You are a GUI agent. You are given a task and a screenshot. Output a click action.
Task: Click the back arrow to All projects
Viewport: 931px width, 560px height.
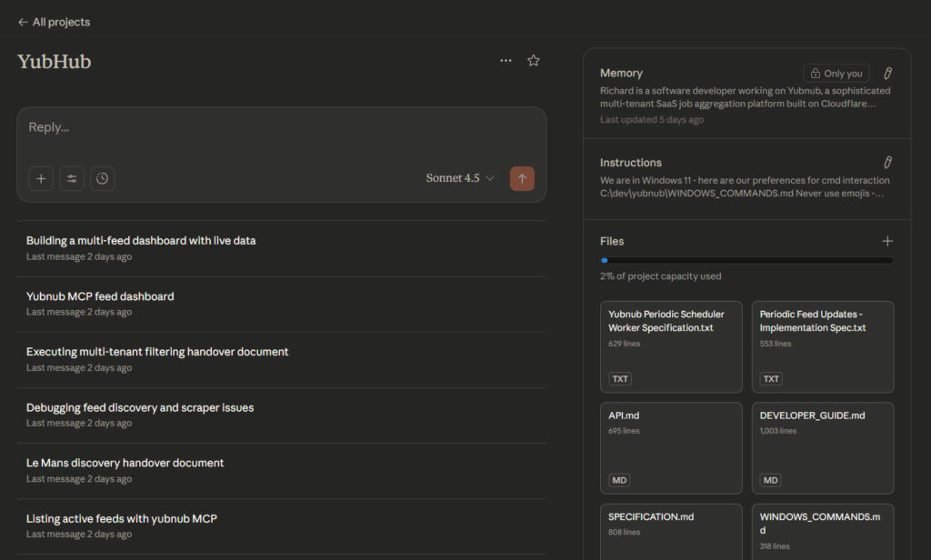click(x=24, y=22)
